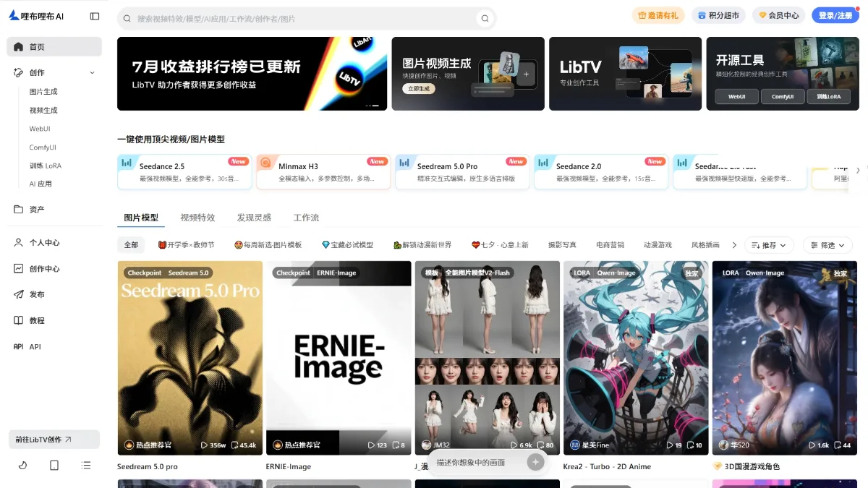Switch to the 视频特效 tab
Viewport: 868px width, 488px height.
point(197,218)
